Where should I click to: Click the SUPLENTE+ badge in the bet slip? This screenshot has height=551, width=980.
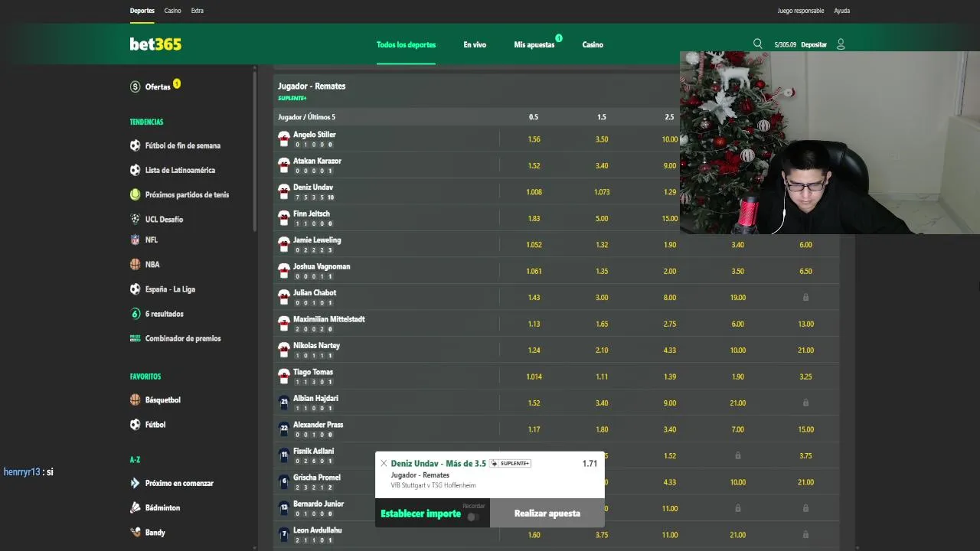tap(510, 464)
